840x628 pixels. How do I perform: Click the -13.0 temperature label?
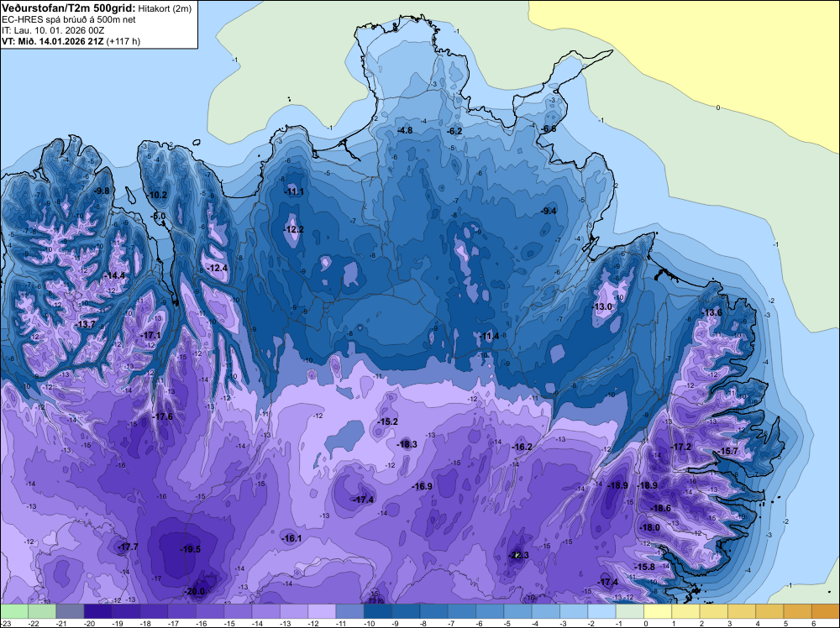tap(602, 306)
